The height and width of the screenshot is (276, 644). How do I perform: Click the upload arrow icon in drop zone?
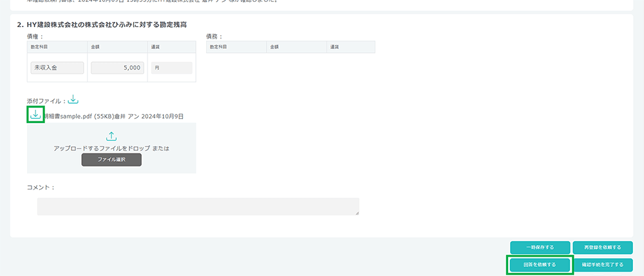coord(111,137)
